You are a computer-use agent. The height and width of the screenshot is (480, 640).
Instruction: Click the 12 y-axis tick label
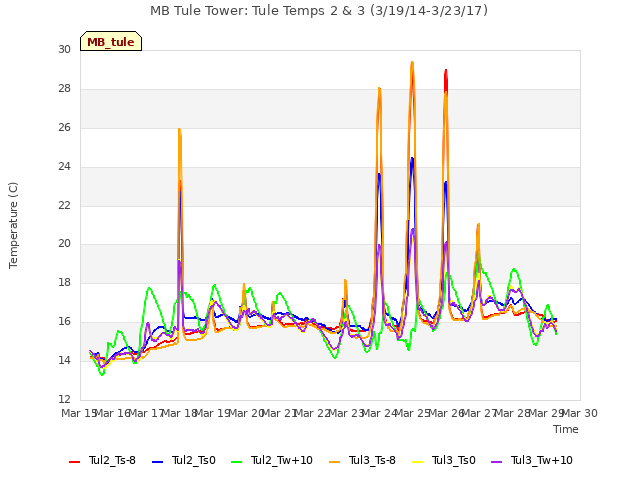[x=64, y=399]
